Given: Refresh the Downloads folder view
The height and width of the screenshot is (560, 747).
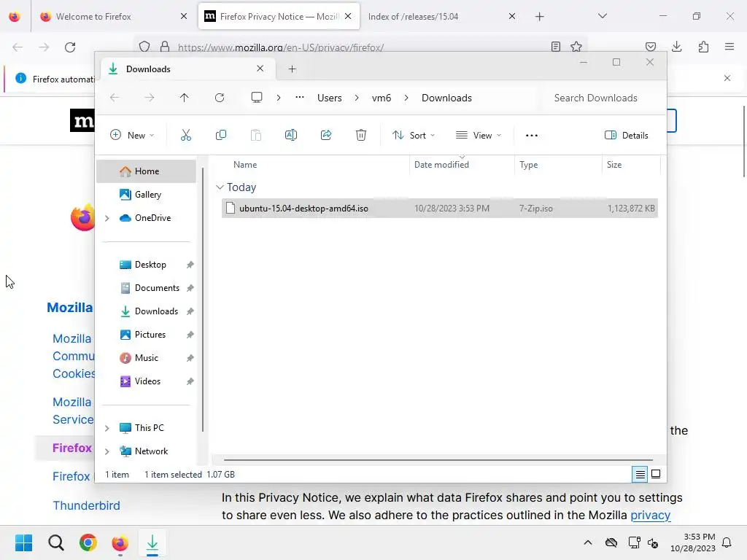Looking at the screenshot, I should pyautogui.click(x=219, y=98).
